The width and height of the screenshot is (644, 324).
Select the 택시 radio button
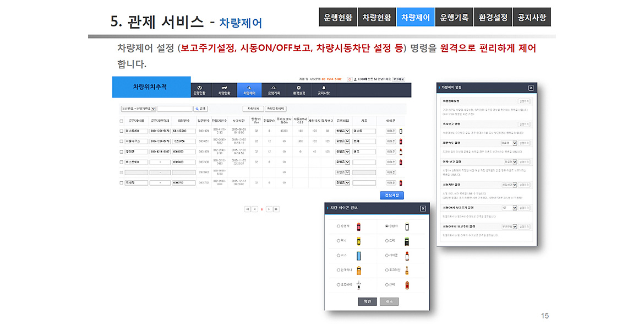pyautogui.click(x=338, y=241)
